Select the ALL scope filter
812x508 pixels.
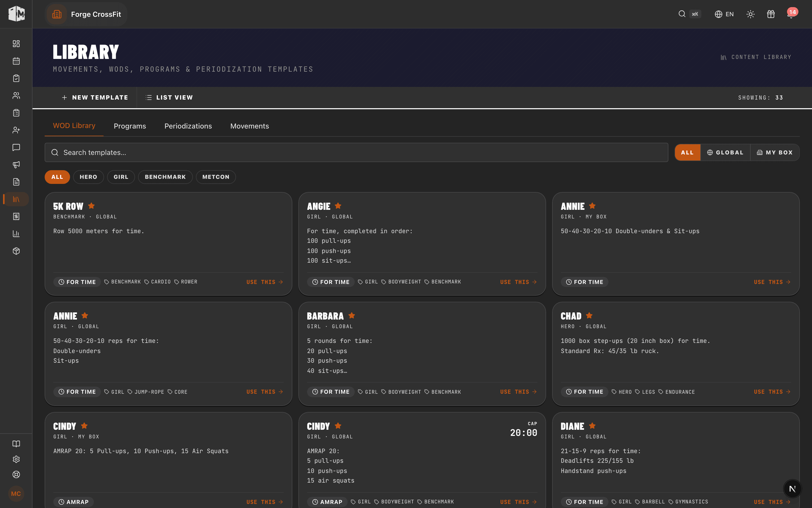pyautogui.click(x=687, y=153)
